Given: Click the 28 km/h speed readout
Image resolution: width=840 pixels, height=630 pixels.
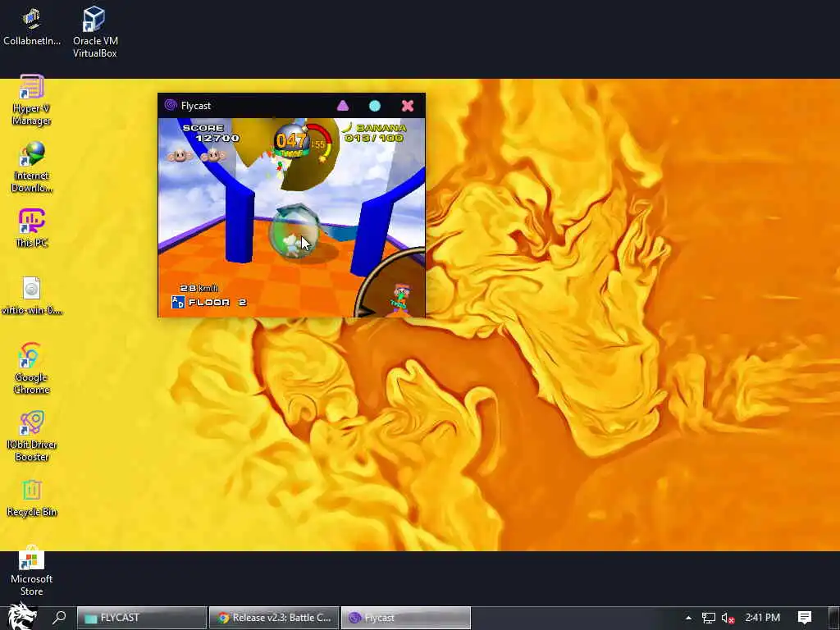Looking at the screenshot, I should 199,288.
